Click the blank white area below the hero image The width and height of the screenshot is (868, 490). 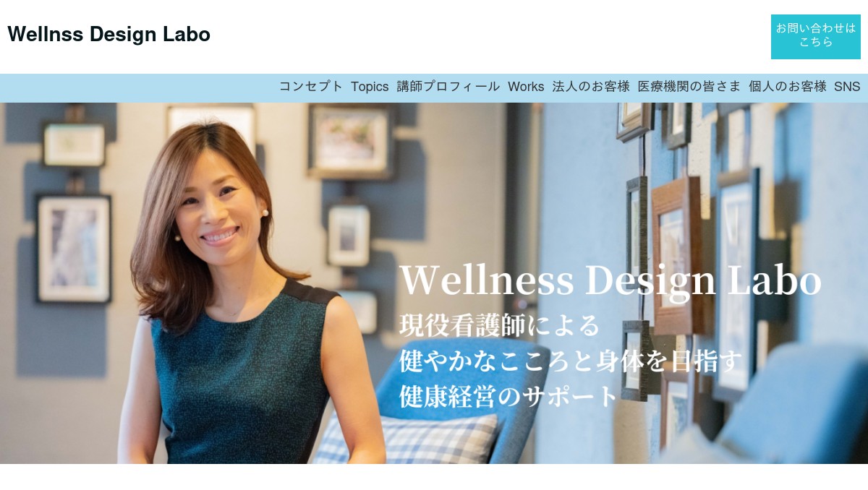[x=434, y=477]
